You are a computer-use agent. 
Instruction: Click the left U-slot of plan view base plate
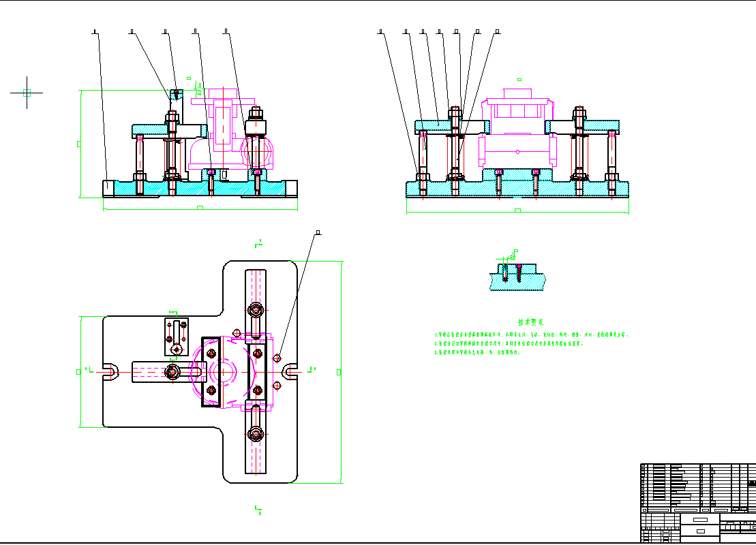coord(110,372)
